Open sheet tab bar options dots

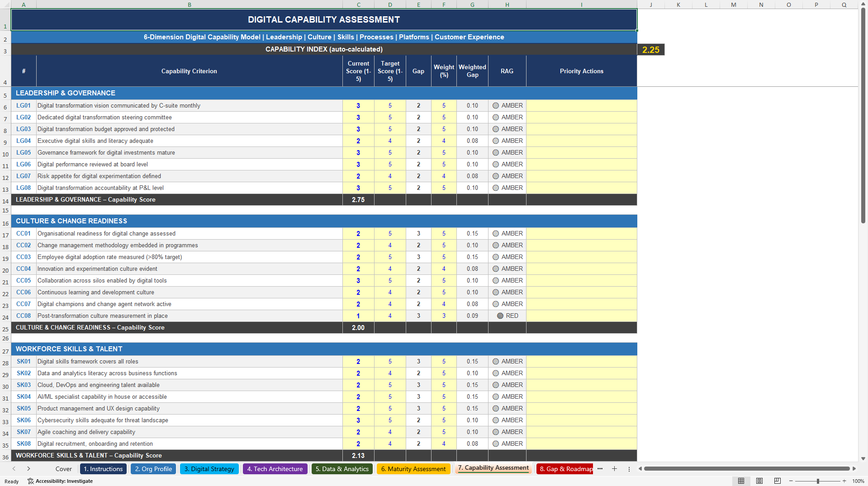click(629, 469)
